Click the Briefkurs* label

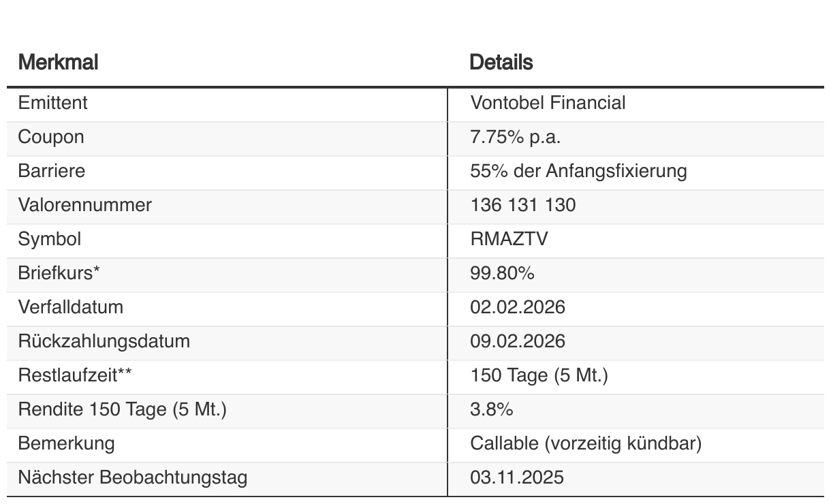59,273
